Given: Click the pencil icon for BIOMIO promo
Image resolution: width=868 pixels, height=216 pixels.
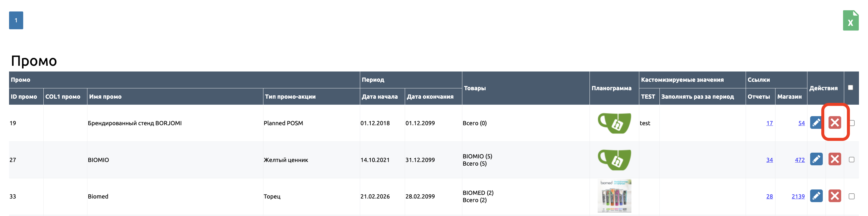Looking at the screenshot, I should click(816, 159).
